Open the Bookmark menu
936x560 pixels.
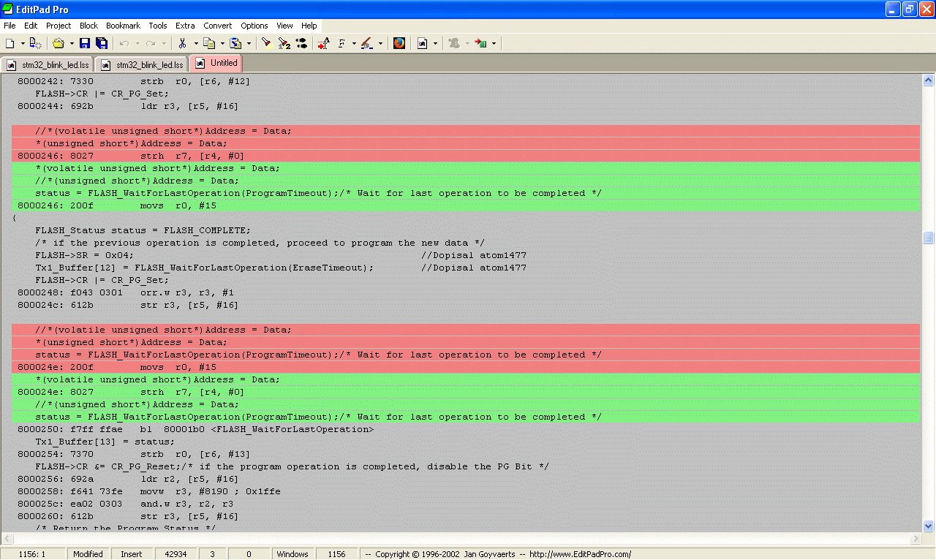[123, 26]
